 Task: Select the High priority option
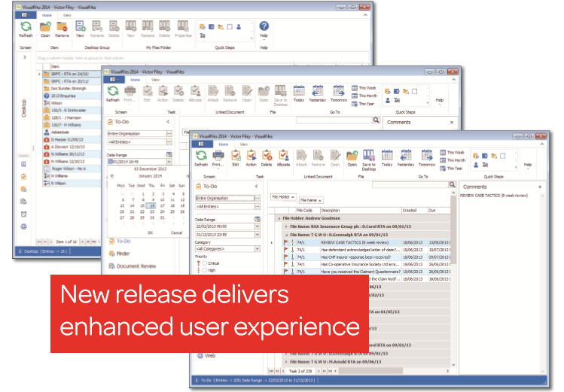[205, 270]
